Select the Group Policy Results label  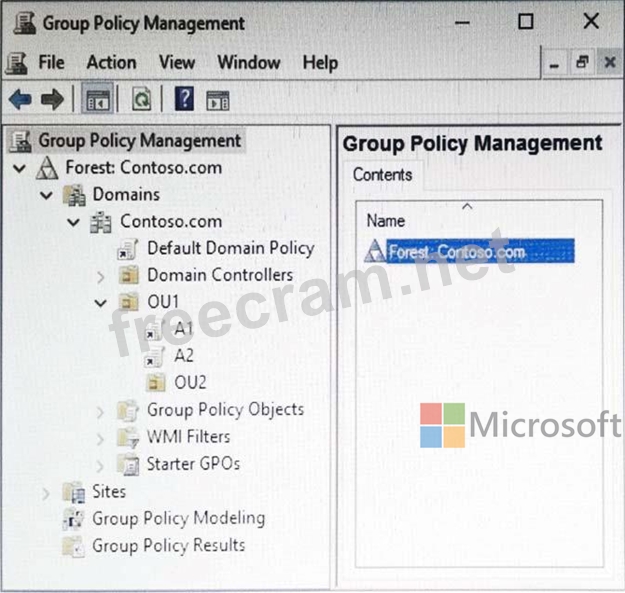click(169, 546)
